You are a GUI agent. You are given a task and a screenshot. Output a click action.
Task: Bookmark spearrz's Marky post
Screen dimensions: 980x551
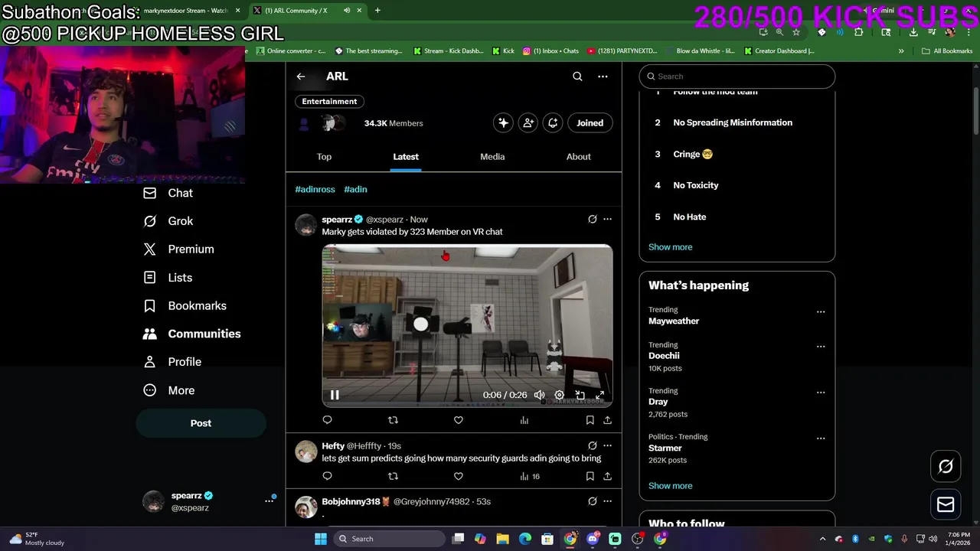click(590, 420)
